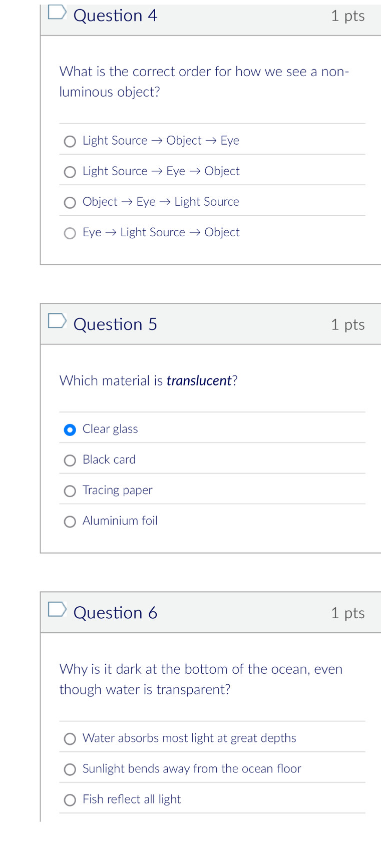Click the 'Clear glass' answer label text

[110, 429]
